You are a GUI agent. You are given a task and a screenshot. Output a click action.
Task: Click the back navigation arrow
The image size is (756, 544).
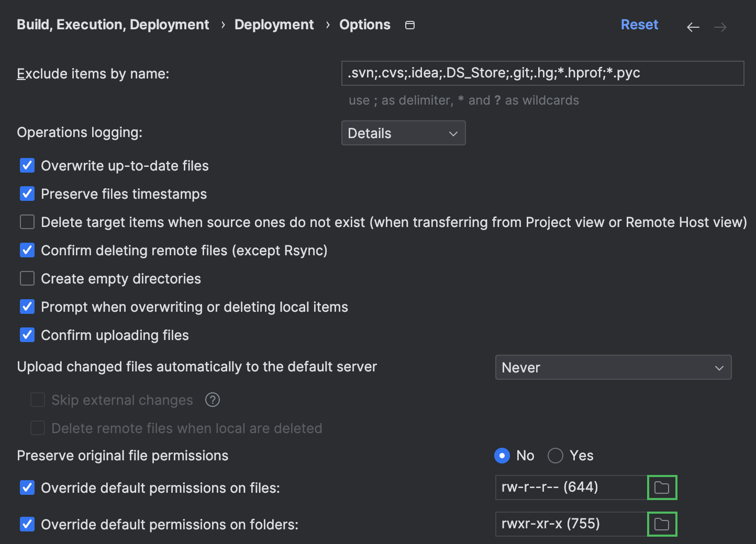click(x=693, y=26)
